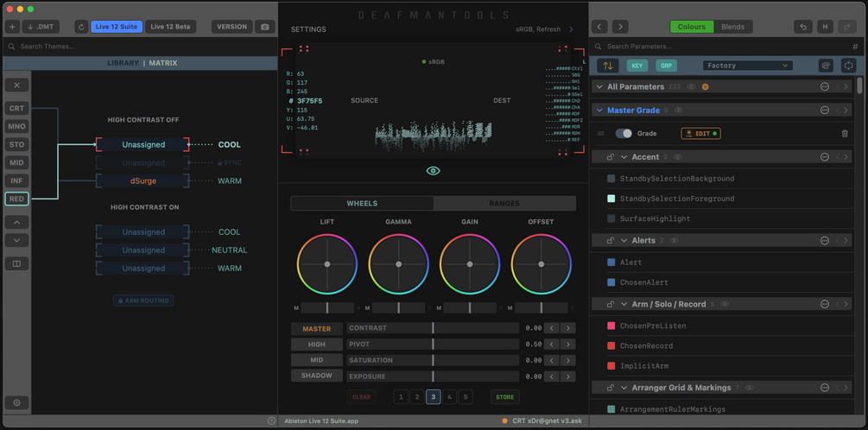Switch to the Blends tab
Image resolution: width=868 pixels, height=430 pixels.
[732, 27]
